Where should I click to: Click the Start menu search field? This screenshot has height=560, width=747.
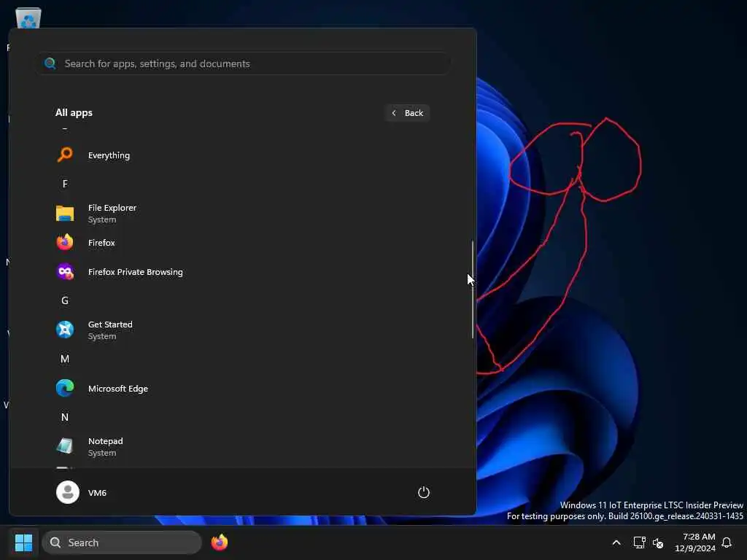coord(244,63)
